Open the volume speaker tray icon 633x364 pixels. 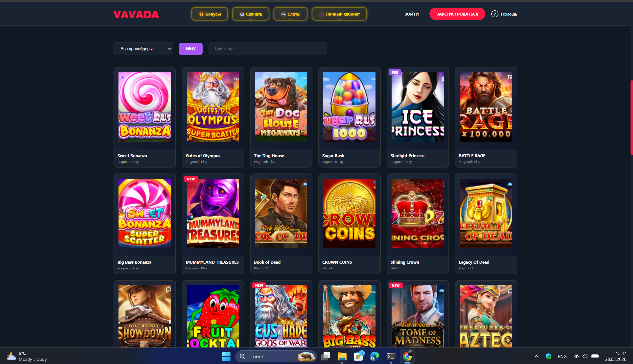tap(585, 356)
